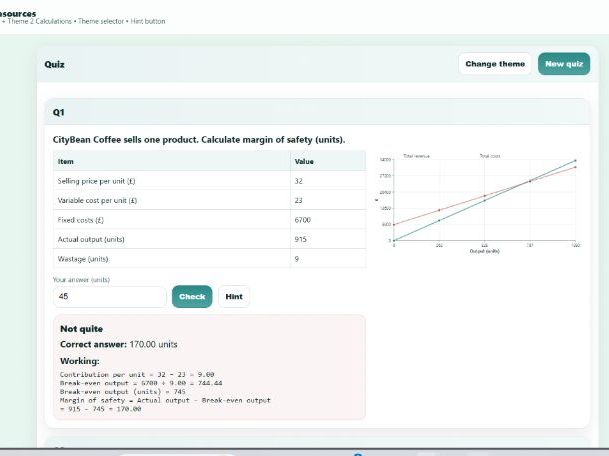This screenshot has width=609, height=456.
Task: Focus the Your answer units input field
Action: tap(109, 297)
